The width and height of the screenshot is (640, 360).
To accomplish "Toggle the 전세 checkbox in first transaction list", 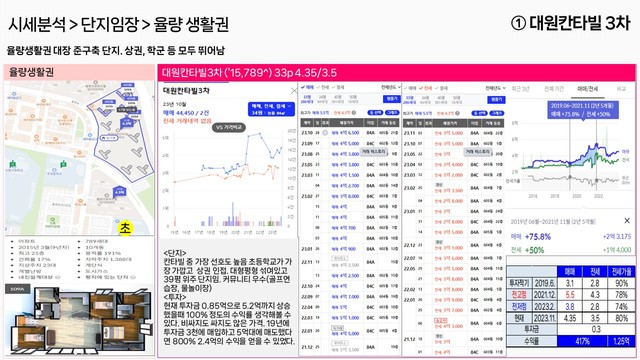I will [323, 87].
